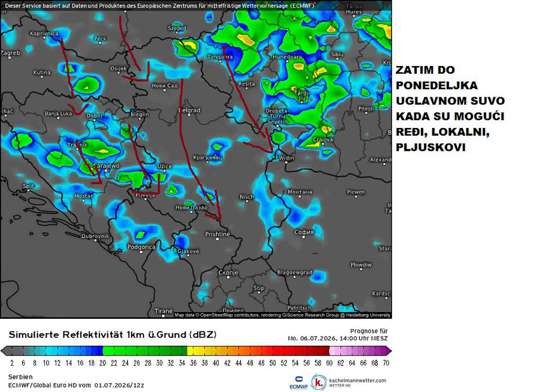
Task: Click the OpenStreetMap contributors attribution link
Action: (229, 315)
